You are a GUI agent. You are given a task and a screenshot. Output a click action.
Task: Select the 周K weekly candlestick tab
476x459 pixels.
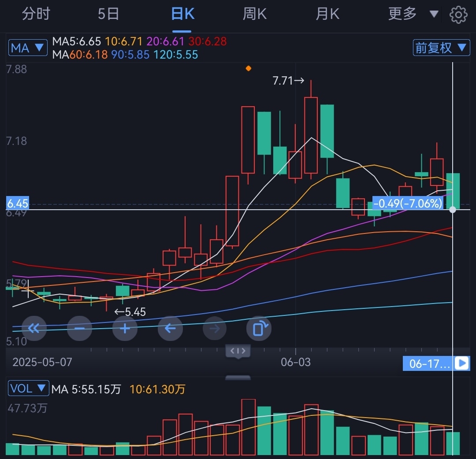pyautogui.click(x=254, y=14)
